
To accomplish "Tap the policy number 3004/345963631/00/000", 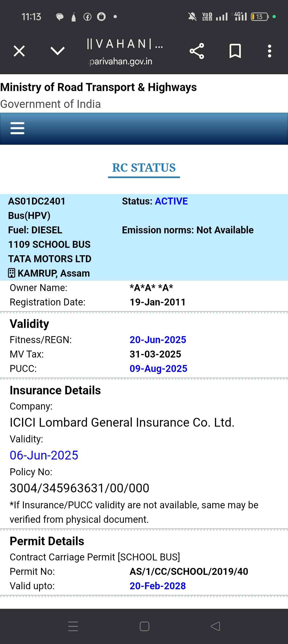I will pos(79,488).
